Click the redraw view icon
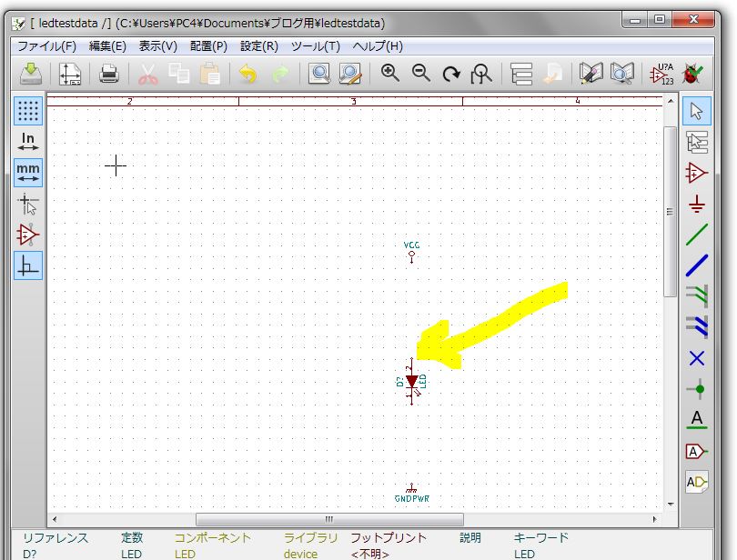737x560 pixels. coord(451,74)
